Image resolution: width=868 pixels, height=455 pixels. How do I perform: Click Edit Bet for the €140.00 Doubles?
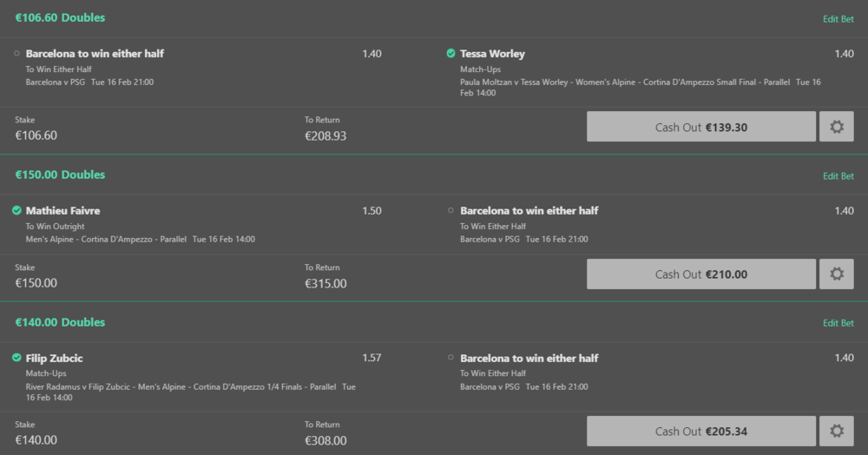[x=838, y=323]
